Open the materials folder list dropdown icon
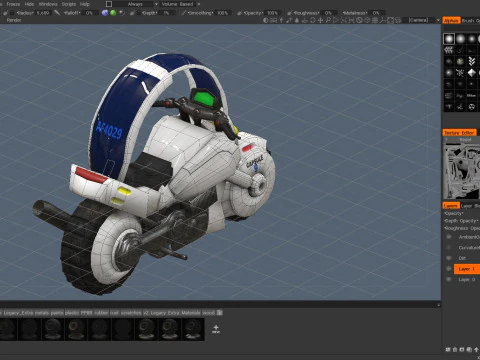Viewport: 480px width, 360px height. (x=219, y=313)
